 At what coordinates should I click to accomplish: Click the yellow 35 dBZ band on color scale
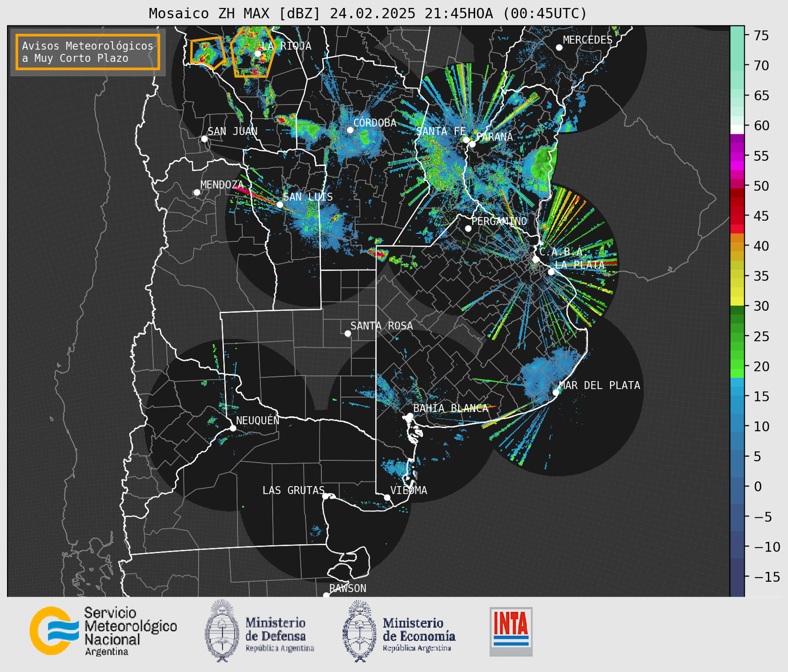[x=737, y=276]
